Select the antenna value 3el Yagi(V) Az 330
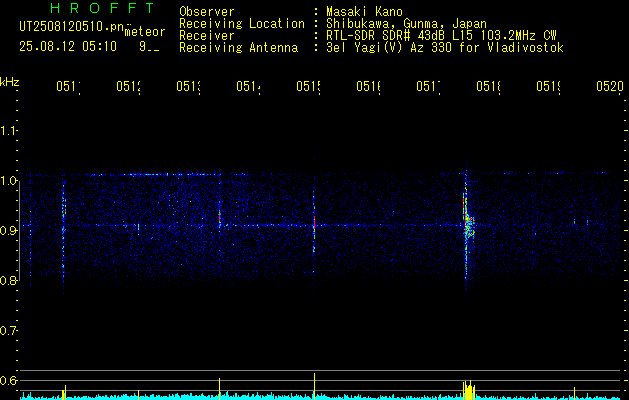Viewport: 629px width, 400px height. [391, 48]
